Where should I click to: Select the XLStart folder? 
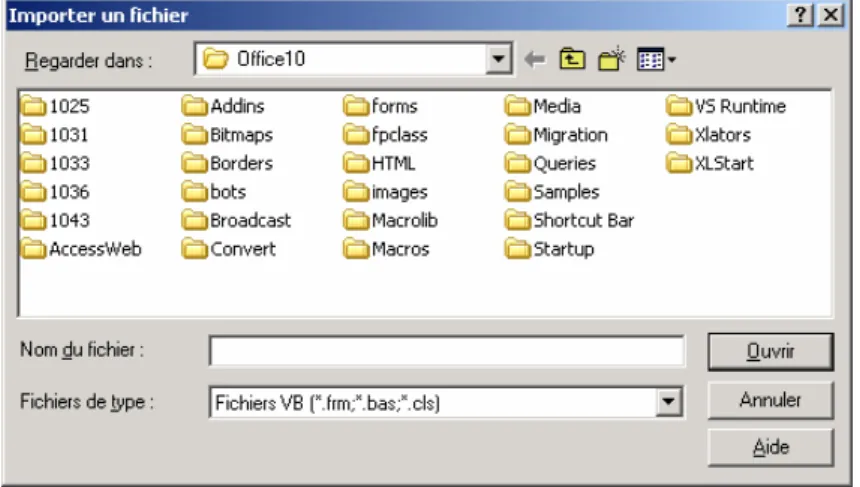tap(711, 163)
